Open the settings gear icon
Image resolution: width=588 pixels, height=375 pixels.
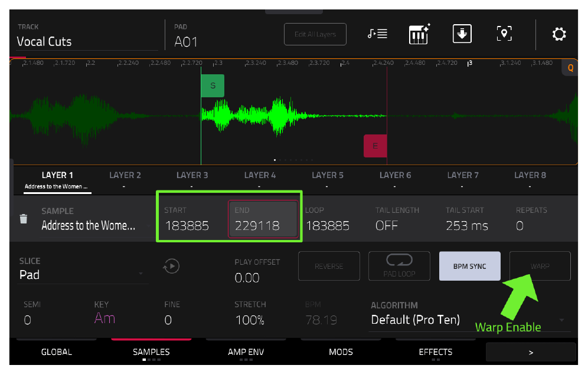pyautogui.click(x=558, y=34)
